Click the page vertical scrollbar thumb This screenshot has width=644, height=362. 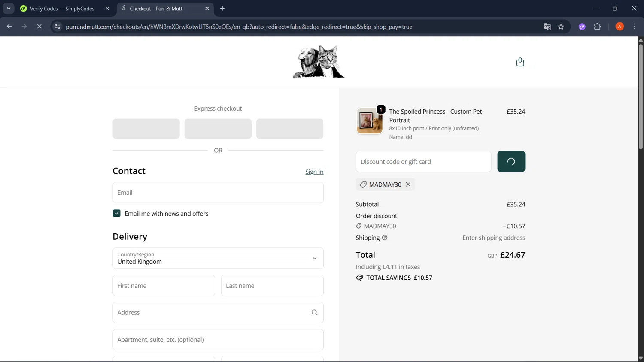[641, 97]
